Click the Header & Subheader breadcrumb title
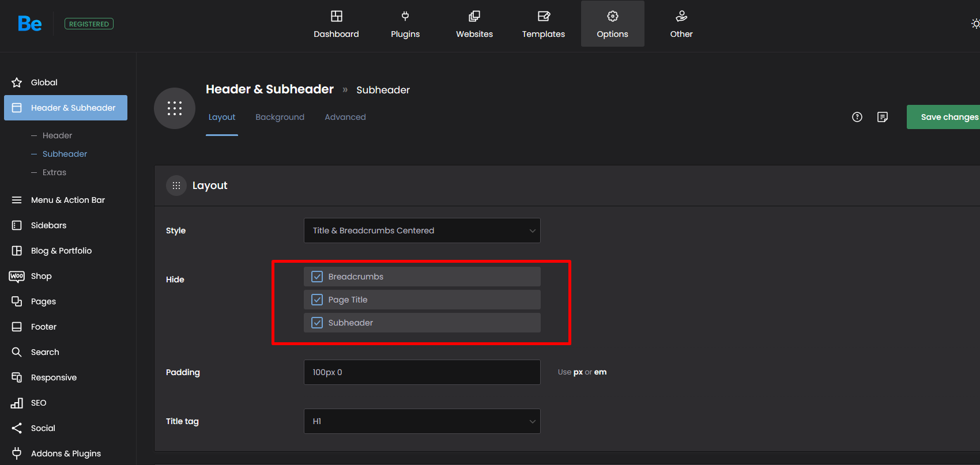 pos(270,89)
